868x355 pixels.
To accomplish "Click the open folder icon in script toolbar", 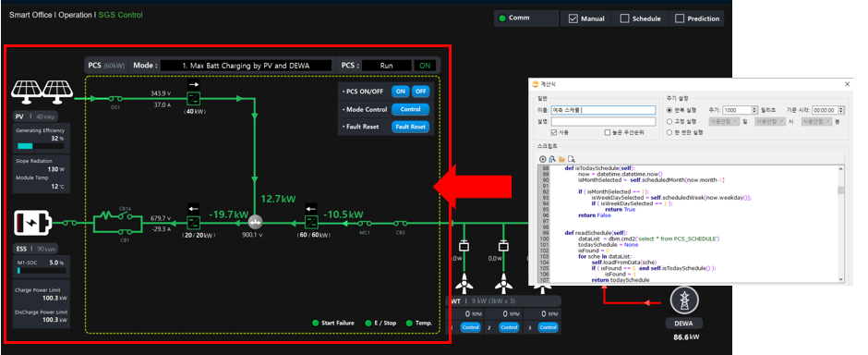I will coord(561,159).
